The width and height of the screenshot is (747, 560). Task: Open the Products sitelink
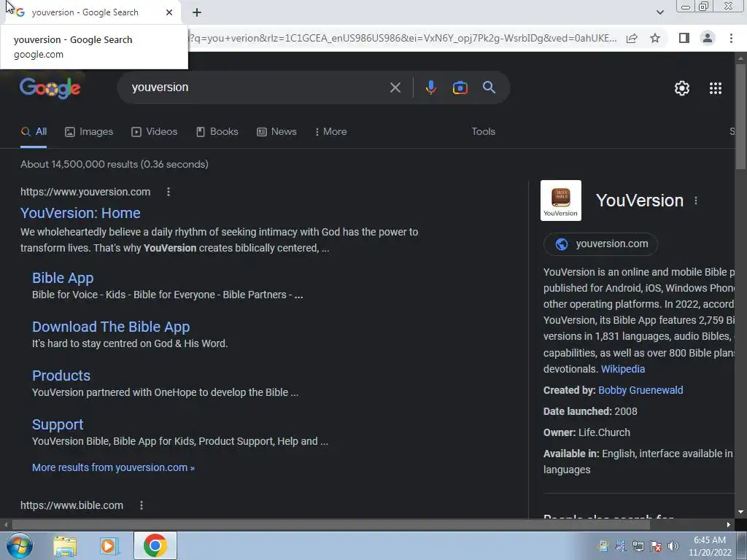61,376
